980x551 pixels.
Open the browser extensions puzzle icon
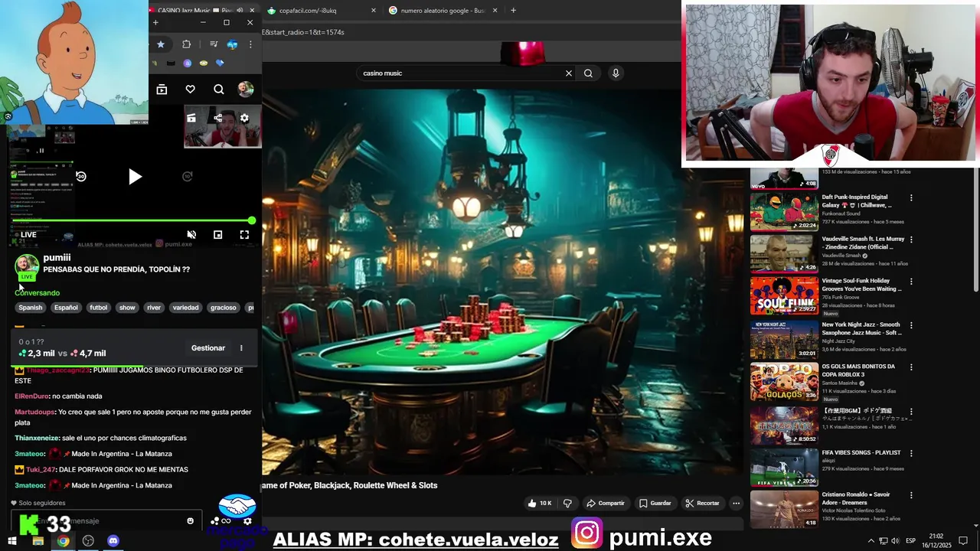click(x=186, y=44)
